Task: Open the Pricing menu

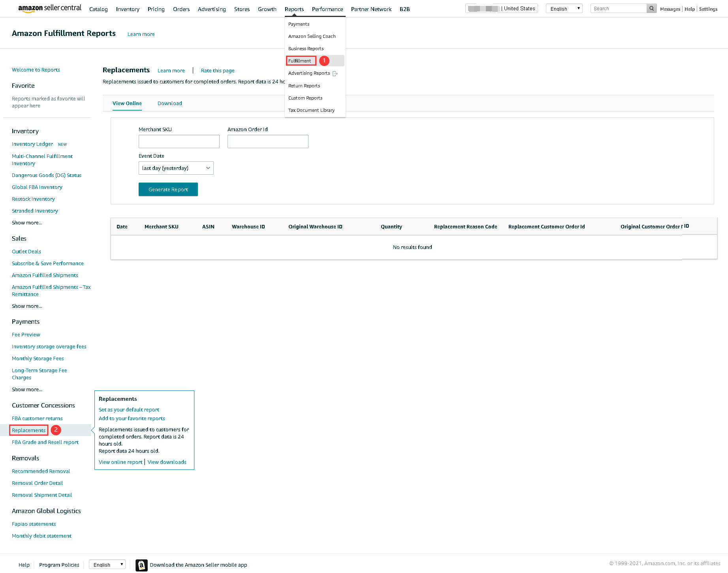Action: 156,9
